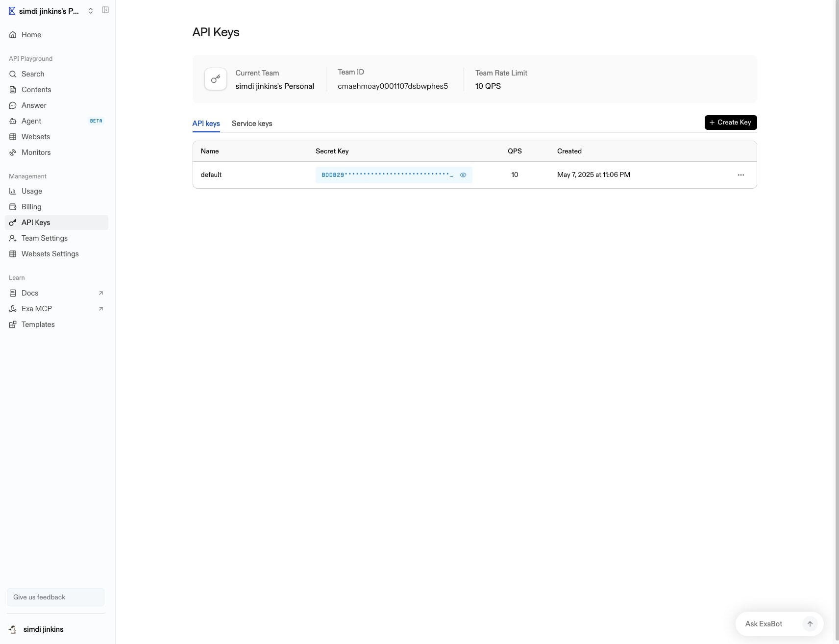Viewport: 839px width, 644px height.
Task: Click the Docs external link arrow
Action: coord(101,293)
